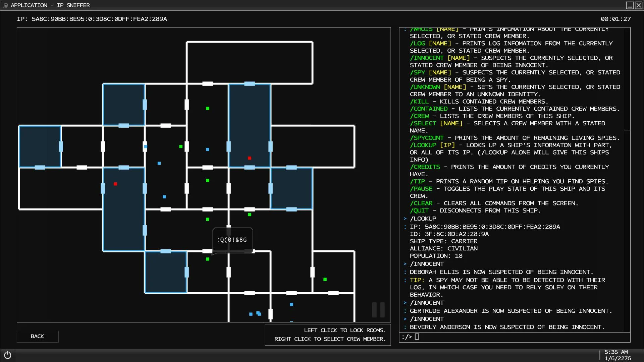Unlock the right-side dark blue room
This screenshot has width=644, height=362.
[291, 188]
